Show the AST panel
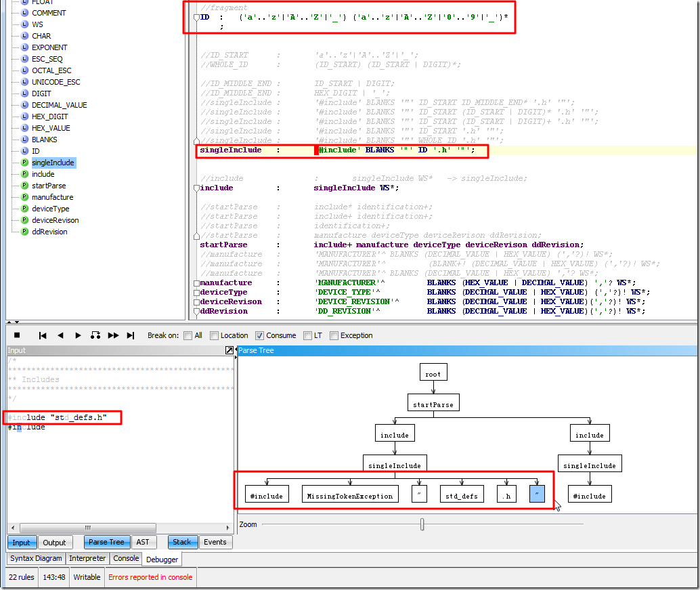The width and height of the screenshot is (700, 590). 143,542
